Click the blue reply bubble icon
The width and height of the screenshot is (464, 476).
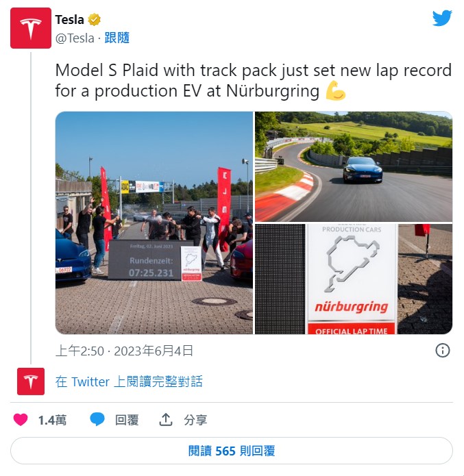coord(97,420)
